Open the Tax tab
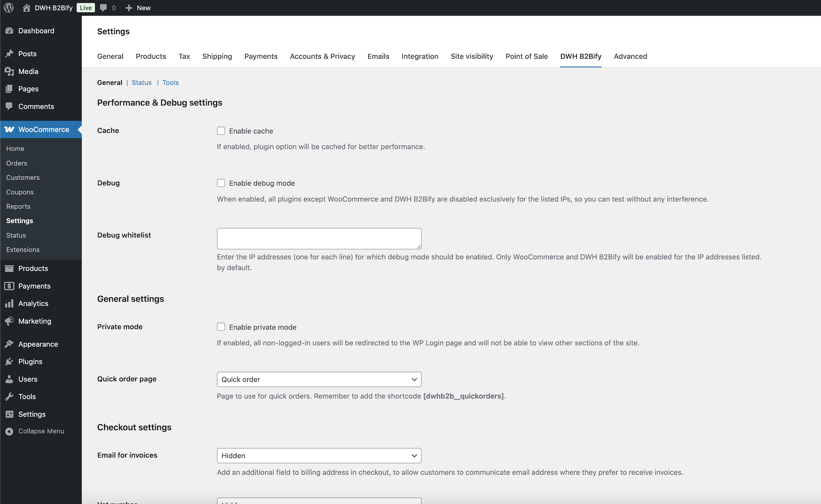 click(184, 56)
